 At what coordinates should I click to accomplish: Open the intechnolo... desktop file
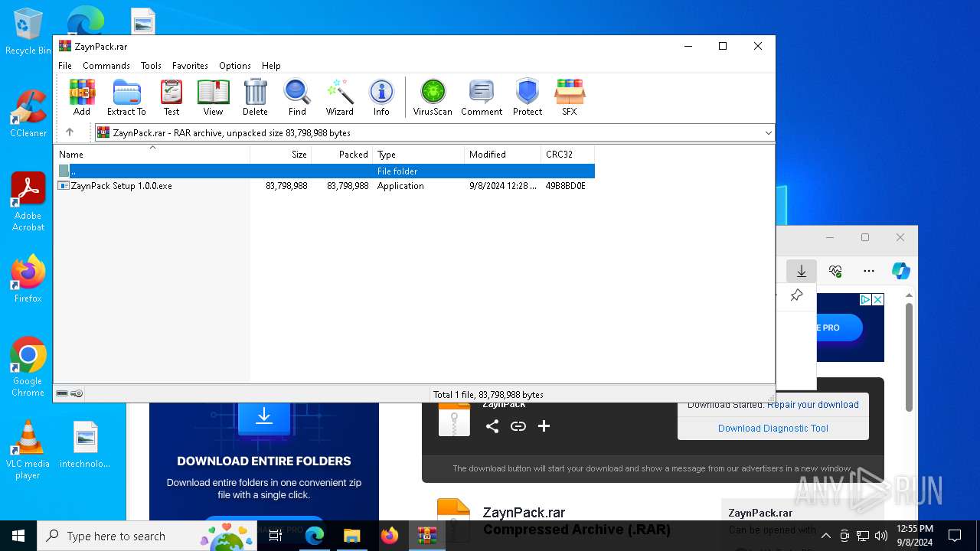click(85, 445)
